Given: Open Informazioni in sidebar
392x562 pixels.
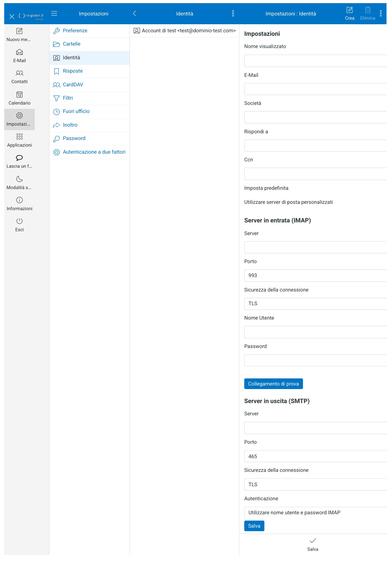Looking at the screenshot, I should tap(20, 204).
